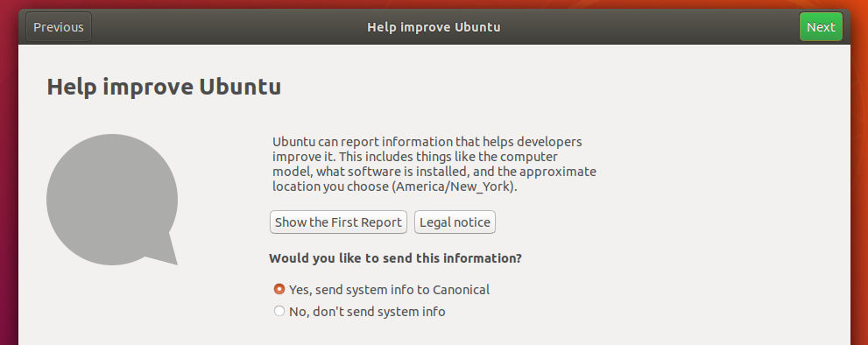
Task: View the Legal notice
Action: (x=455, y=222)
